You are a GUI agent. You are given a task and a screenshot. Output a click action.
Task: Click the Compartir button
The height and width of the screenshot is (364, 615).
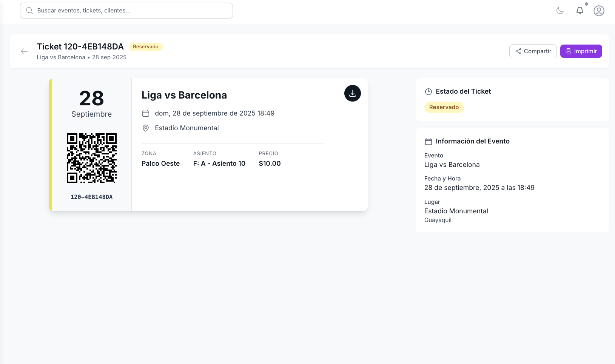point(533,51)
